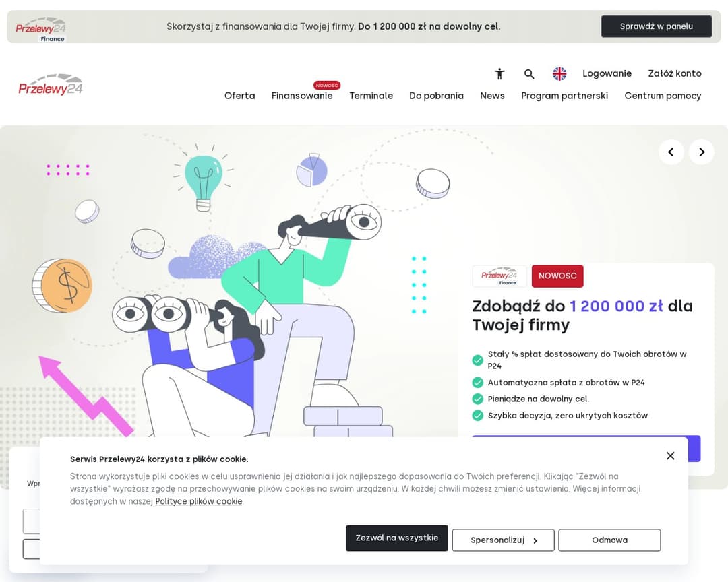Viewport: 728px width, 582px height.
Task: Click the Logowanie link
Action: coord(607,73)
